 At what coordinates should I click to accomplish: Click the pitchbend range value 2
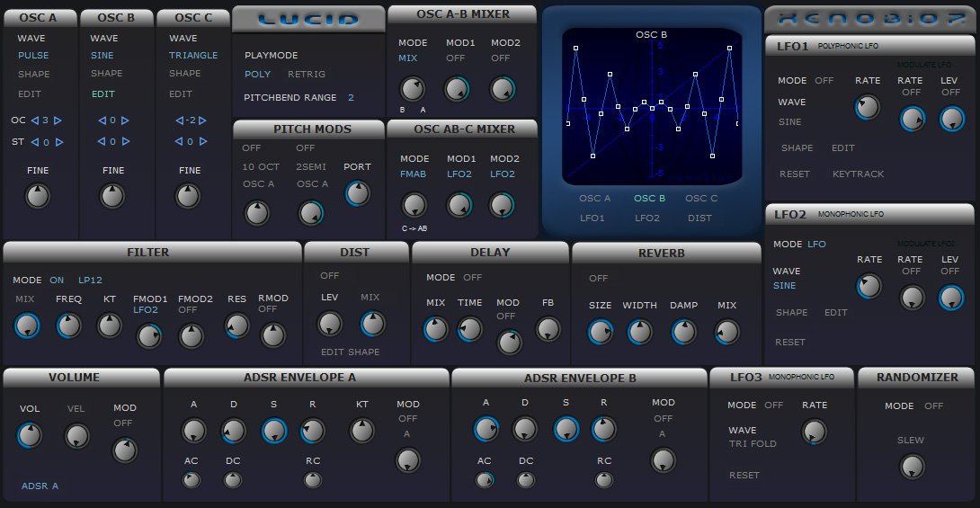pos(351,97)
